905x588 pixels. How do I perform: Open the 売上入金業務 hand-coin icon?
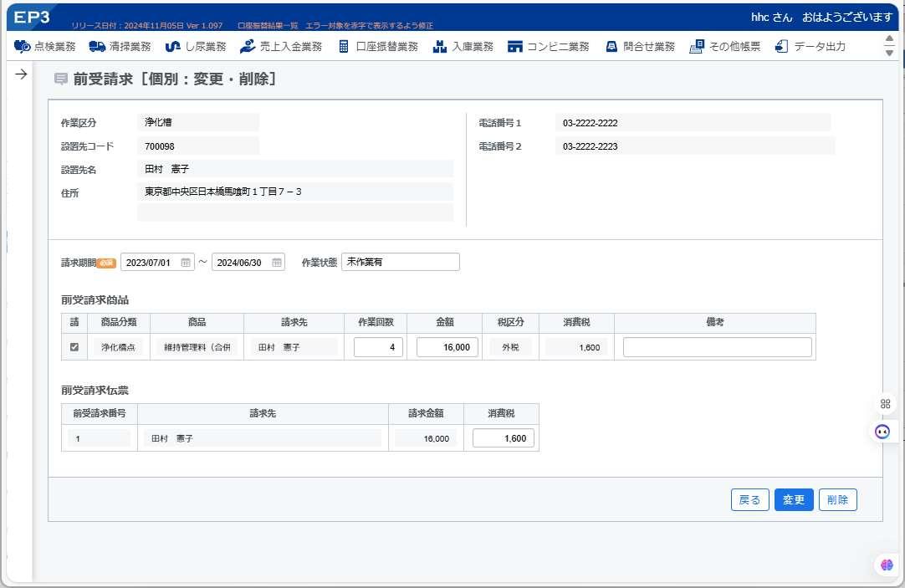click(x=248, y=46)
